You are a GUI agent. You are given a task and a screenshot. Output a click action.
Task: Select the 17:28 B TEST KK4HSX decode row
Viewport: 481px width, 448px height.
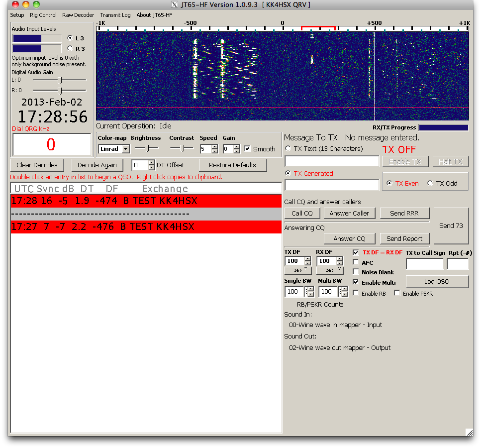pyautogui.click(x=146, y=201)
